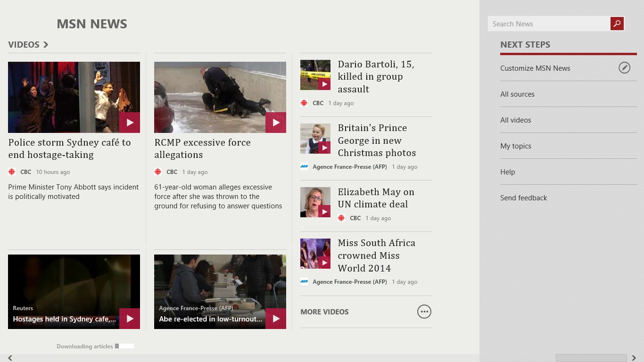Open the Abe re-elected video tile image
The image size is (644, 362).
tap(220, 292)
